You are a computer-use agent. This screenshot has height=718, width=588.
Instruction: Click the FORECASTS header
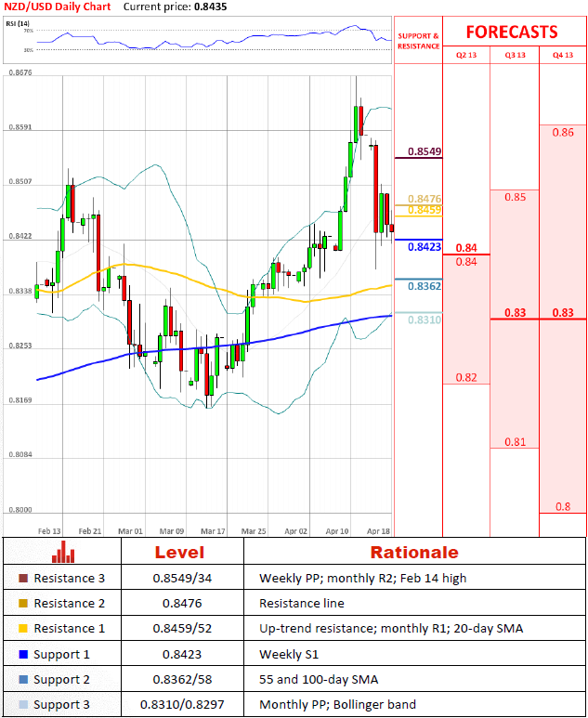(x=512, y=33)
